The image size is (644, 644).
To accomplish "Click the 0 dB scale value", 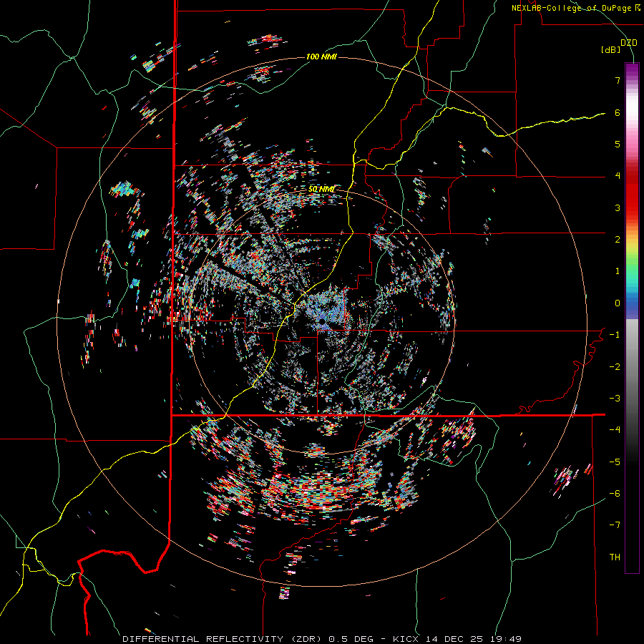I will [618, 303].
